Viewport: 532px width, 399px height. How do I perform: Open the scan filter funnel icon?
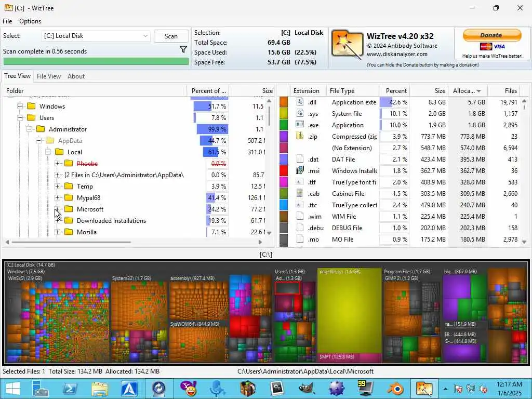pyautogui.click(x=183, y=49)
